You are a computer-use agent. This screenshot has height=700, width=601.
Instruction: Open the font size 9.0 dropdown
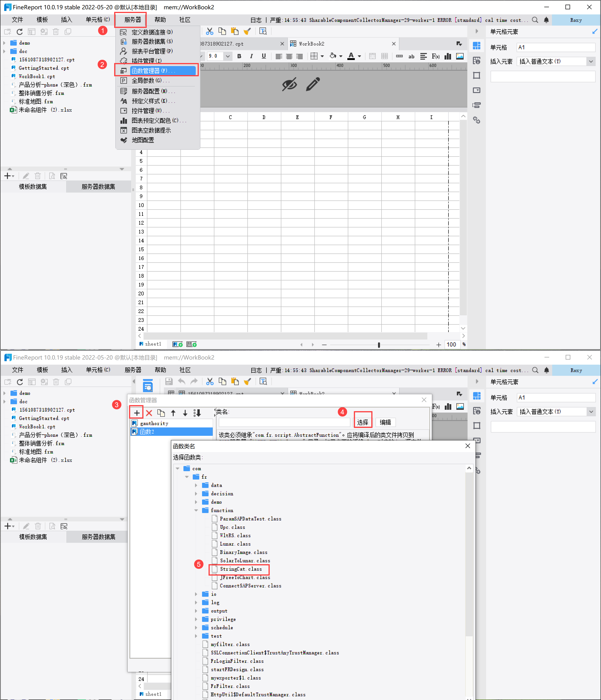pyautogui.click(x=228, y=56)
